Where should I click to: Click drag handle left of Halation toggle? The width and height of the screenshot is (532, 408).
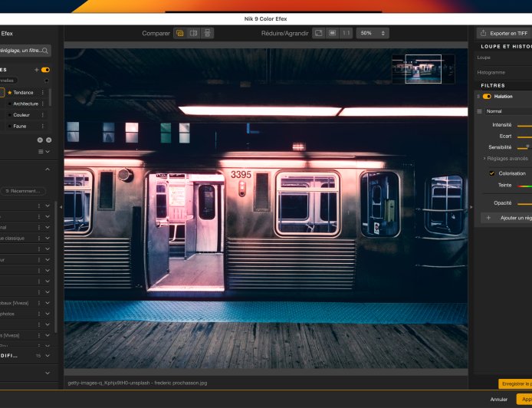478,97
